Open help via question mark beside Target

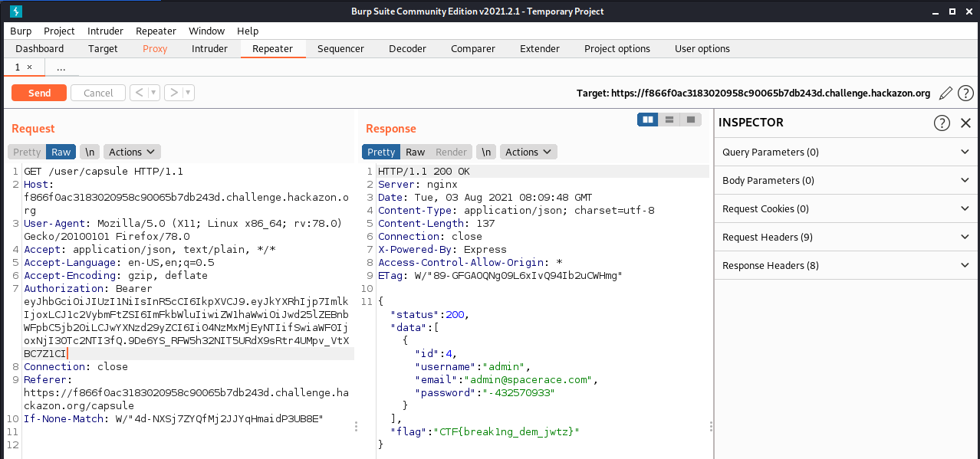tap(965, 93)
